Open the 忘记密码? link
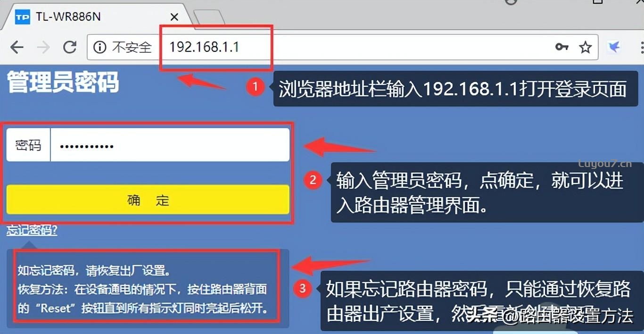Image resolution: width=644 pixels, height=334 pixels. tap(32, 231)
